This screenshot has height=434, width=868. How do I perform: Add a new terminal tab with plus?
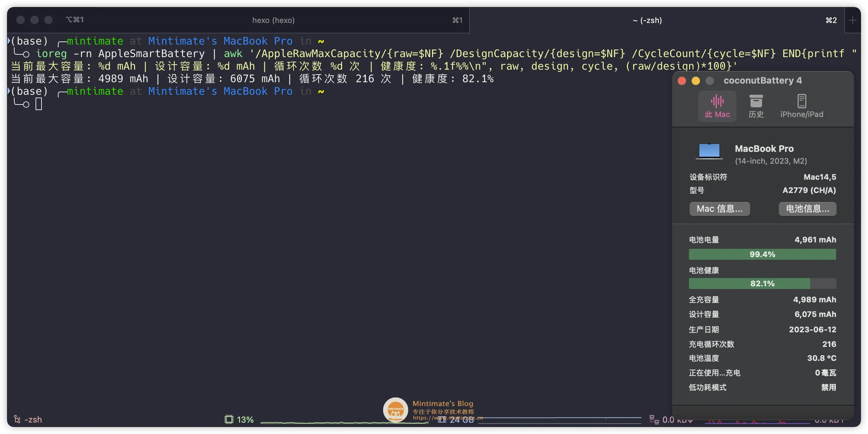coord(852,20)
